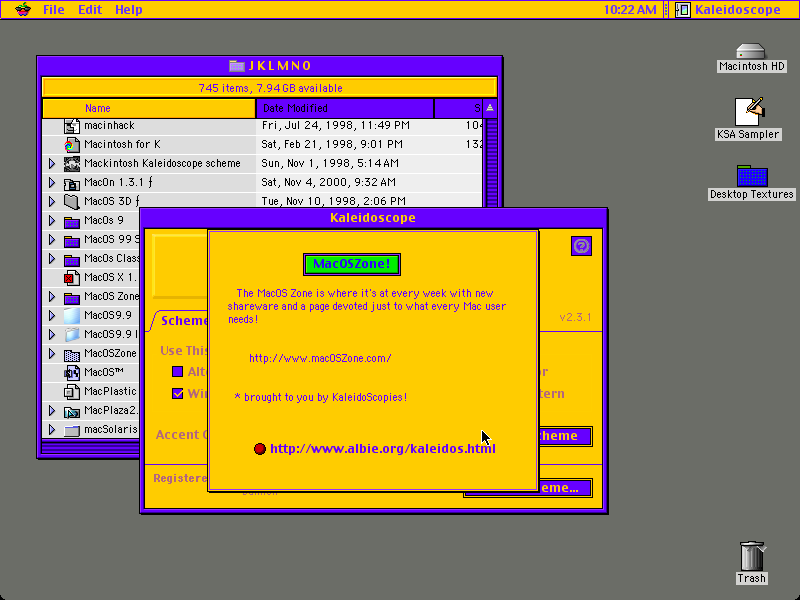Expand the MacOS Zone folder
800x600 pixels.
(x=52, y=296)
